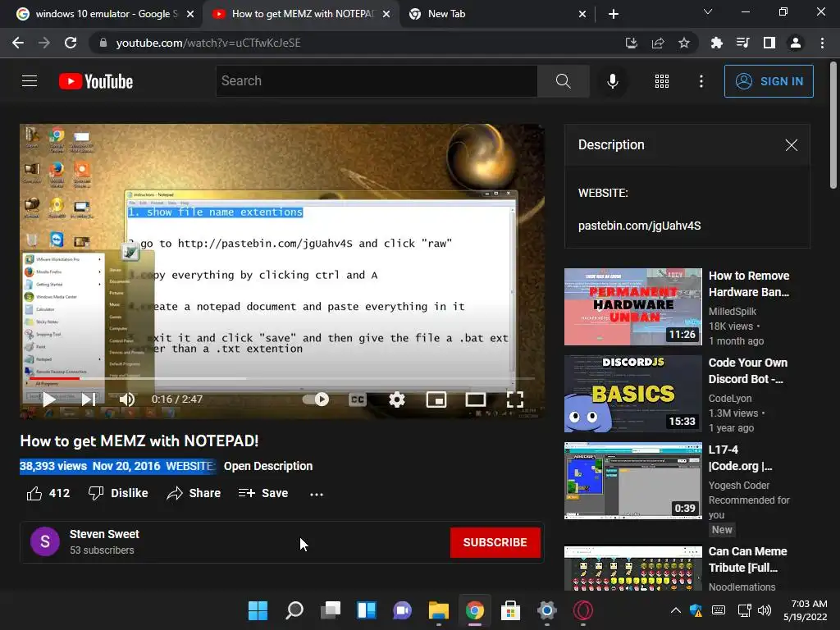Open How to Remove Hardware Ban title
The width and height of the screenshot is (840, 630).
[x=749, y=283]
